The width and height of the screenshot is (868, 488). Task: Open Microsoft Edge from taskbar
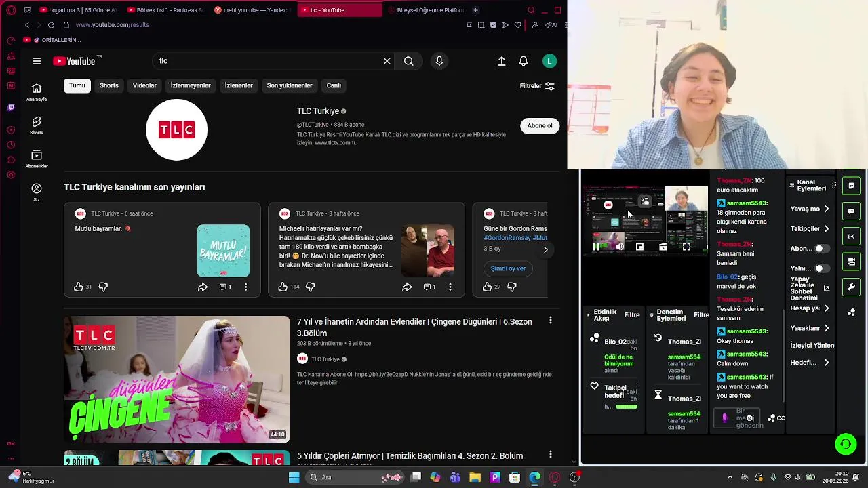click(x=534, y=477)
